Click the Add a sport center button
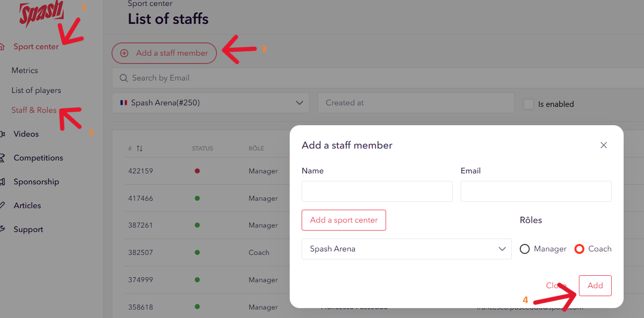 [343, 220]
